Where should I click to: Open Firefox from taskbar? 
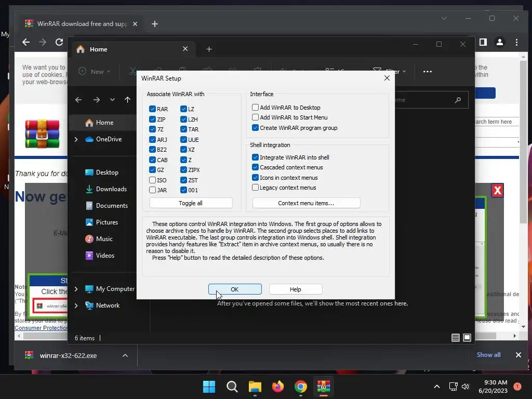click(278, 387)
